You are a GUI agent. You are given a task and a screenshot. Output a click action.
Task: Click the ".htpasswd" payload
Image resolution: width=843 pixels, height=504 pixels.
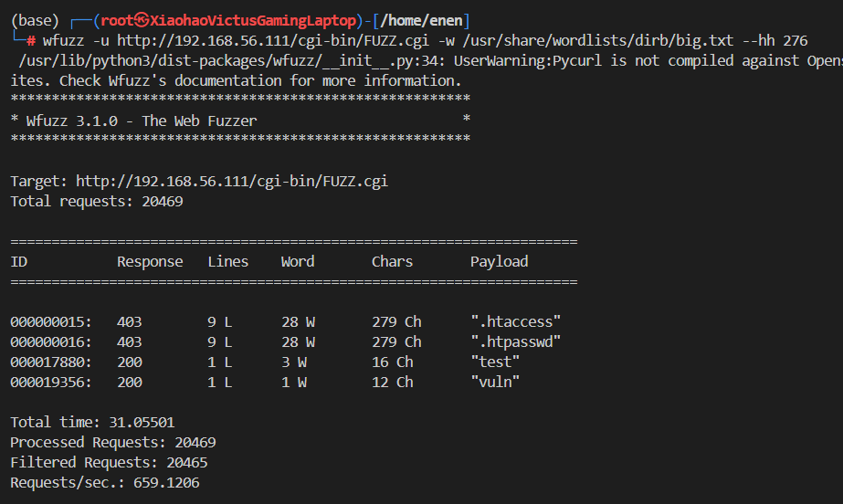coord(516,342)
